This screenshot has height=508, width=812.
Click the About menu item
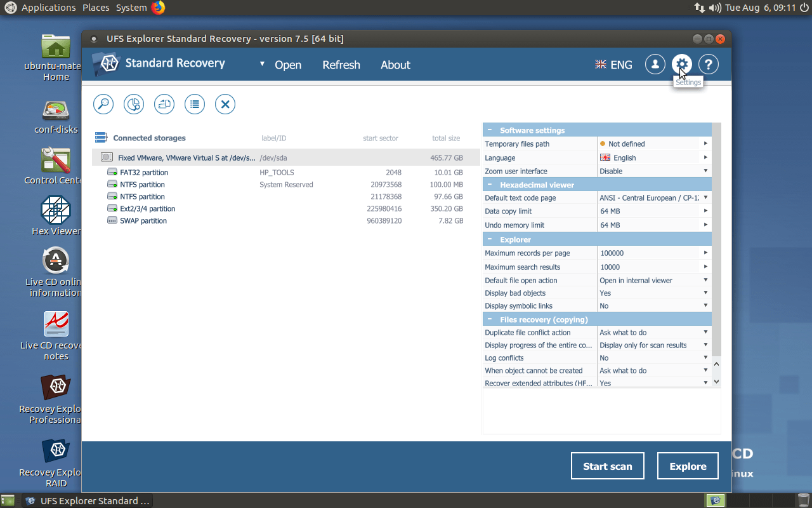pos(396,65)
